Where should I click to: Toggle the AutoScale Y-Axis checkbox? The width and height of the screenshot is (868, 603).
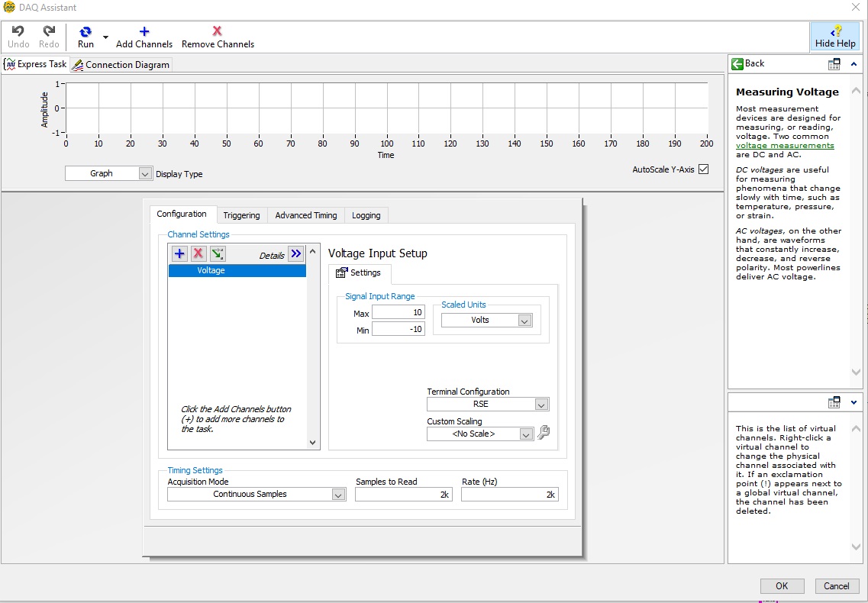[704, 169]
